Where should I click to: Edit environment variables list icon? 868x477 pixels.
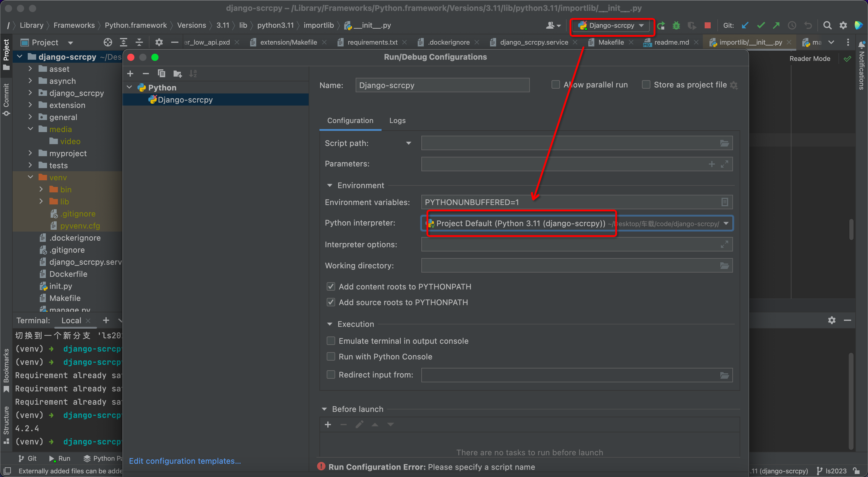pos(725,202)
